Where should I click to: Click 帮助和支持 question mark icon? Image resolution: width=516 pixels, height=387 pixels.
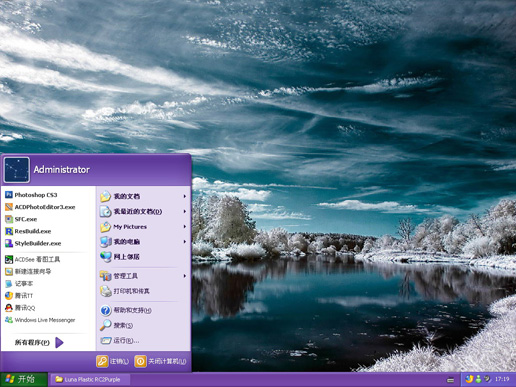(105, 310)
